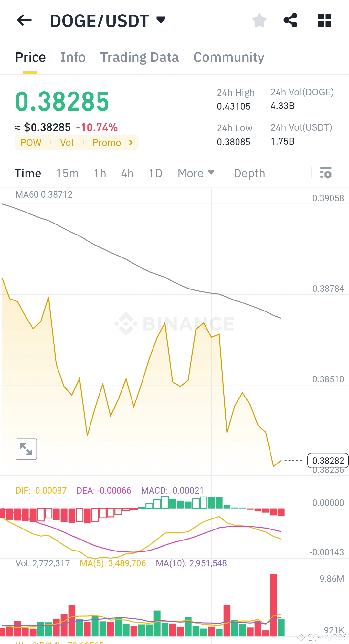Viewport: 349px width, 644px height.
Task: Open Promo details via chevron
Action: point(131,142)
